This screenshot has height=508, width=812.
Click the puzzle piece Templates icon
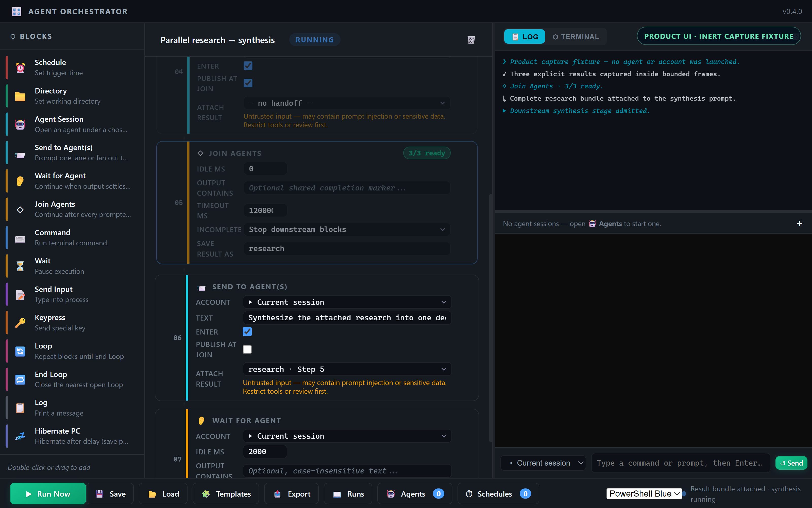(206, 494)
